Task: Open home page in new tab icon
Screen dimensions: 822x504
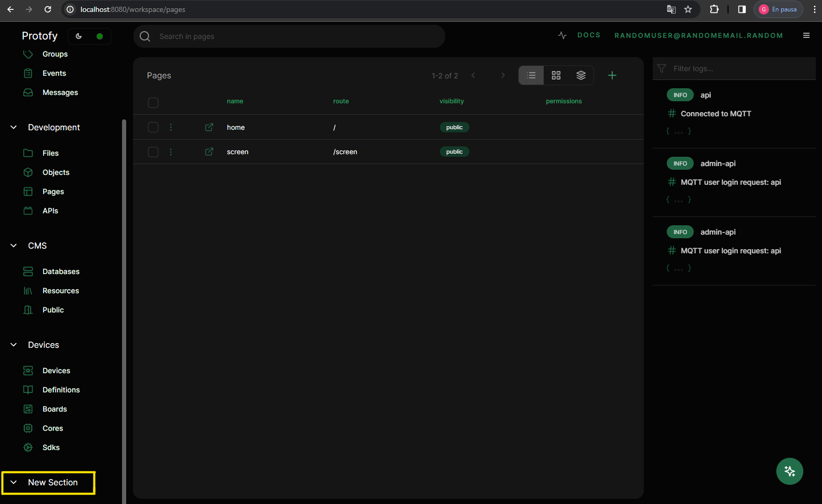Action: tap(209, 127)
